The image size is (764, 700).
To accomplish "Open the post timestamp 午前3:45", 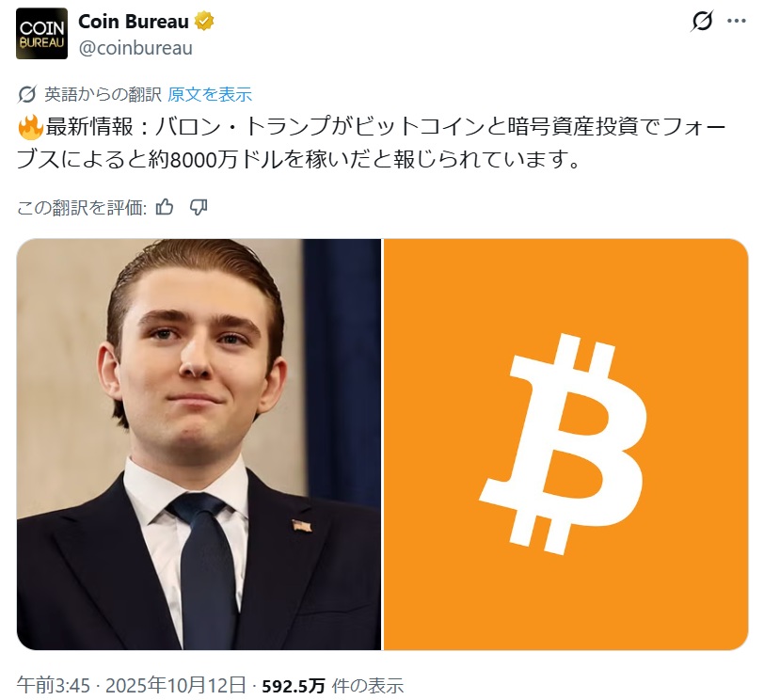I will [x=54, y=686].
